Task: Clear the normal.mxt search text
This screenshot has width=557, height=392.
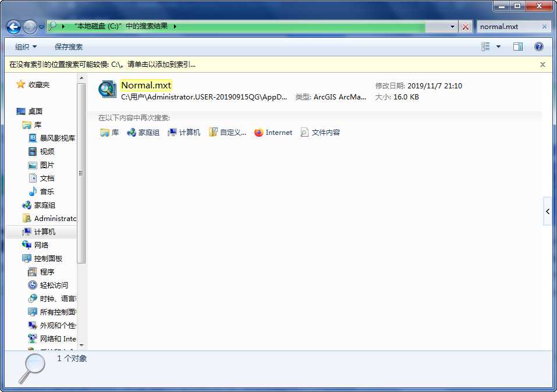Action: (x=544, y=27)
